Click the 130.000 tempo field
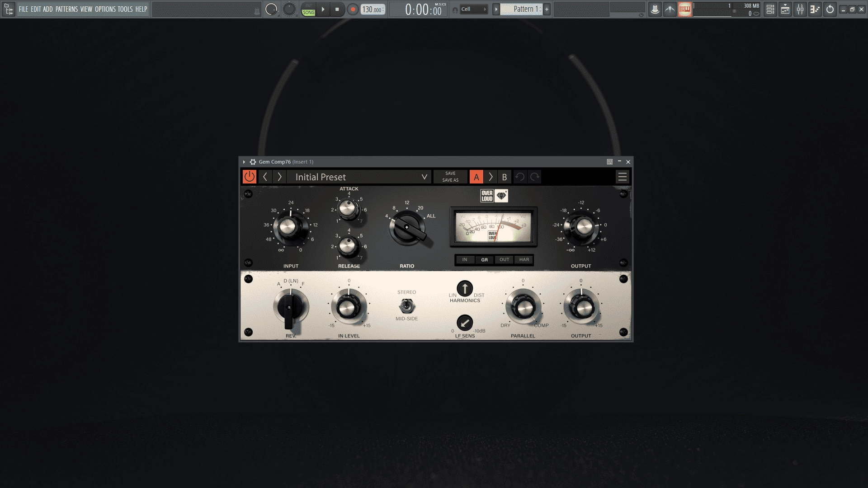868x488 pixels. (x=373, y=9)
